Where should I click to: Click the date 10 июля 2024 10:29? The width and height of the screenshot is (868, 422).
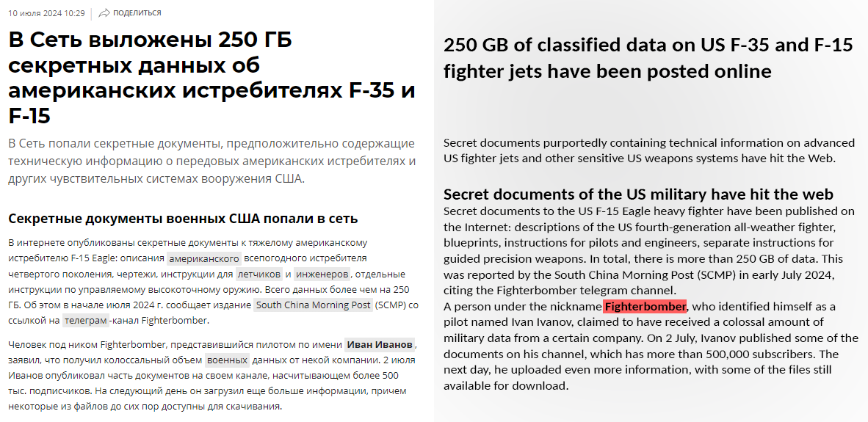click(x=46, y=13)
